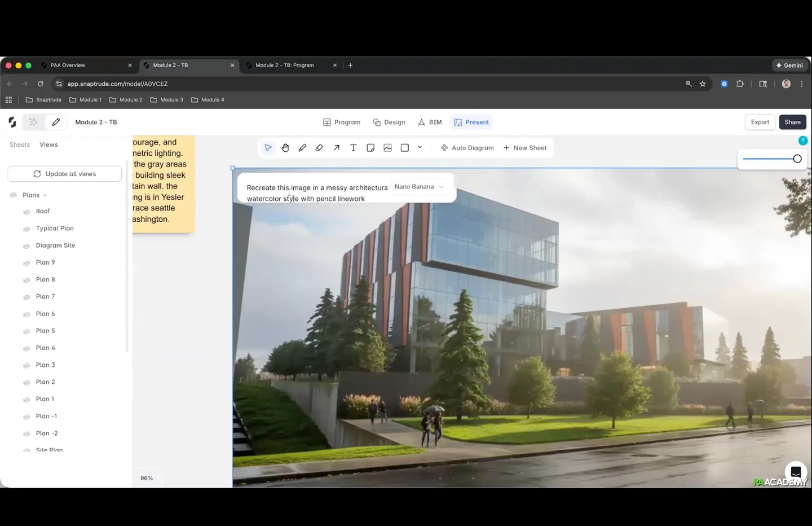The image size is (812, 526).
Task: Pick the arrow annotation tool
Action: click(x=336, y=148)
